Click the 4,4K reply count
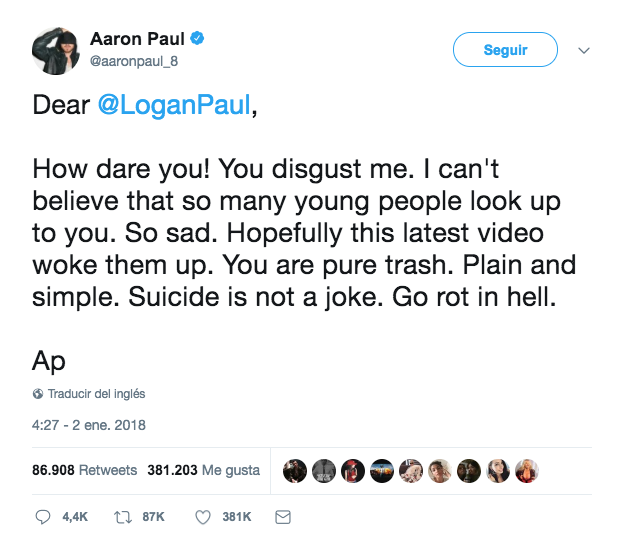626x550 pixels. click(x=75, y=517)
